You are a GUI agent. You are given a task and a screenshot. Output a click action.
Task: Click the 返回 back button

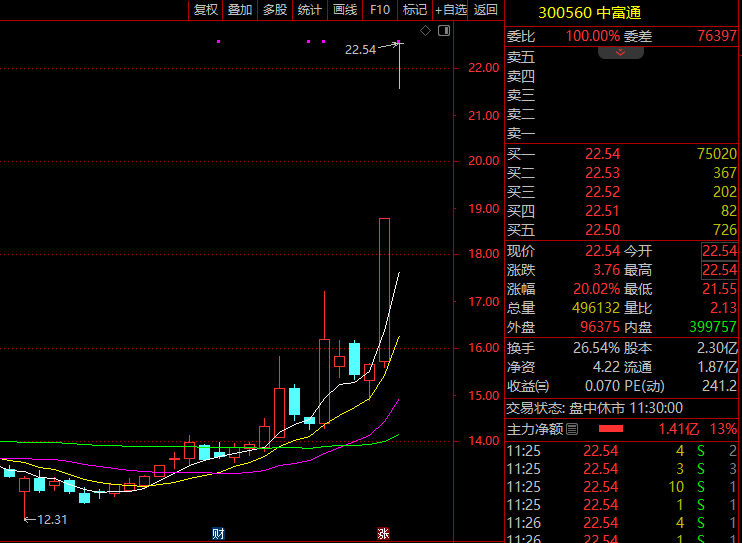coord(486,10)
